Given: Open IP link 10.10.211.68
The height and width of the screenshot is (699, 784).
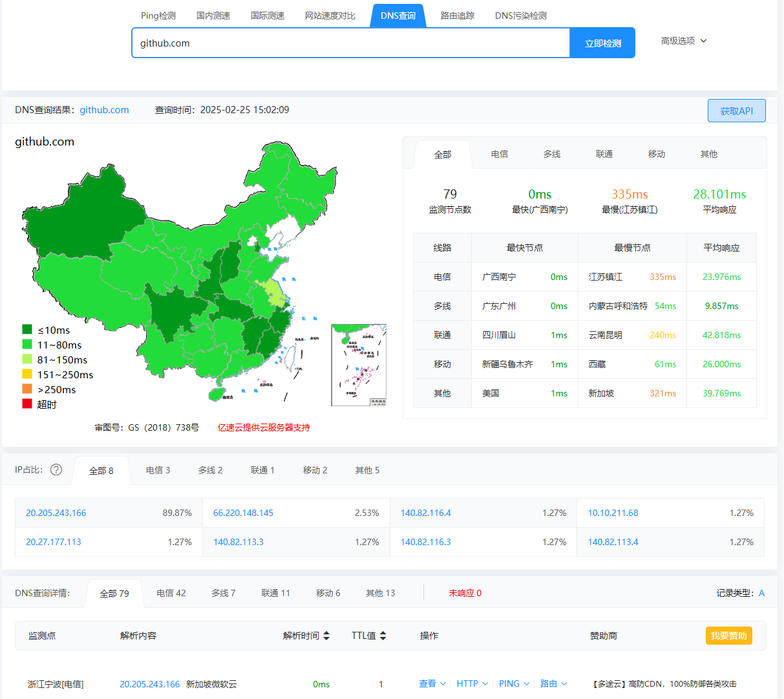Looking at the screenshot, I should (x=613, y=513).
